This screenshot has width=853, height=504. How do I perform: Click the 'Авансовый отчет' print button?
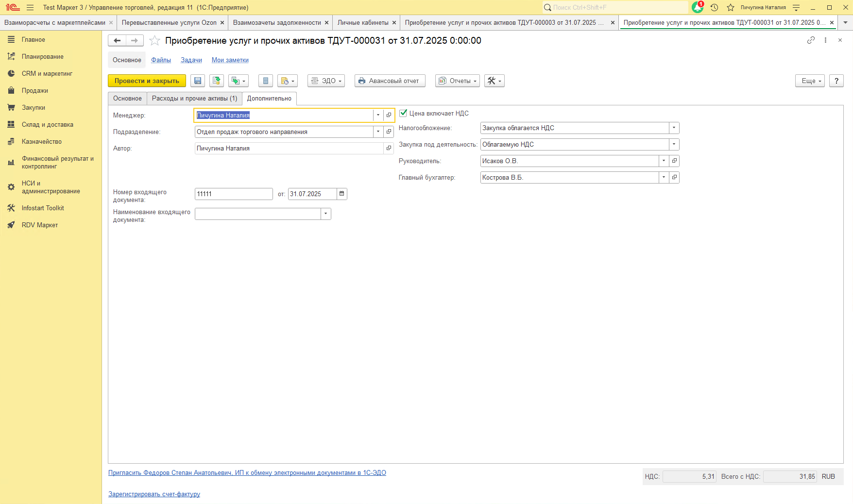390,81
